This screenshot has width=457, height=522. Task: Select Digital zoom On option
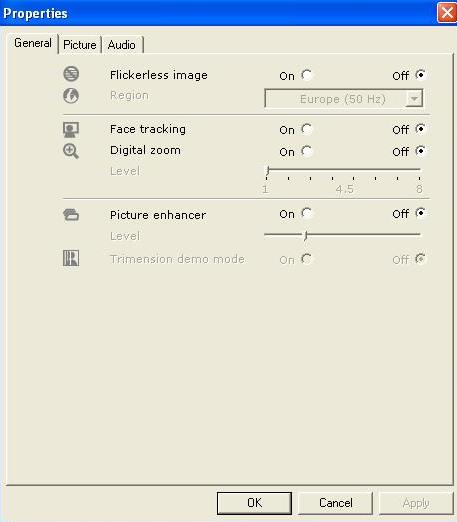[x=306, y=151]
